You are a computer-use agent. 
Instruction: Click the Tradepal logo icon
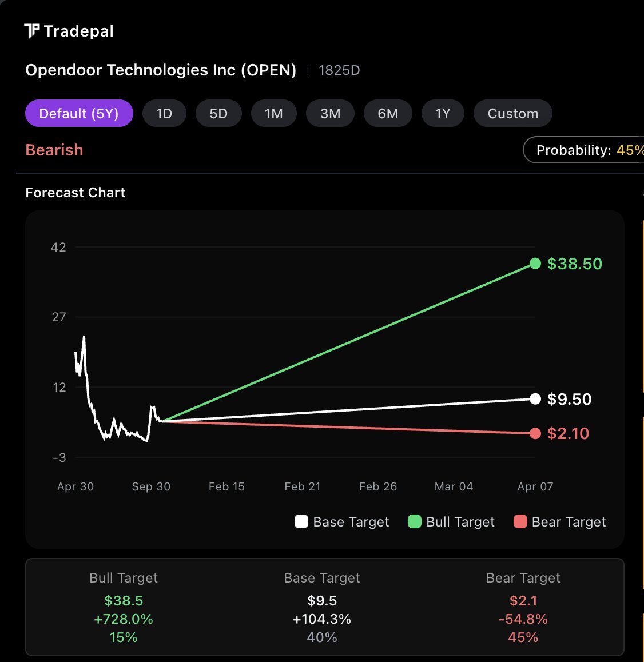pos(33,31)
